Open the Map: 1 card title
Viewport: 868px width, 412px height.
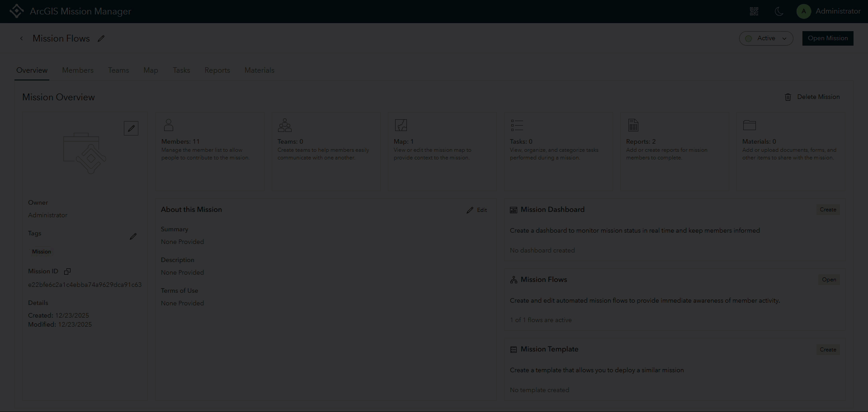(404, 141)
